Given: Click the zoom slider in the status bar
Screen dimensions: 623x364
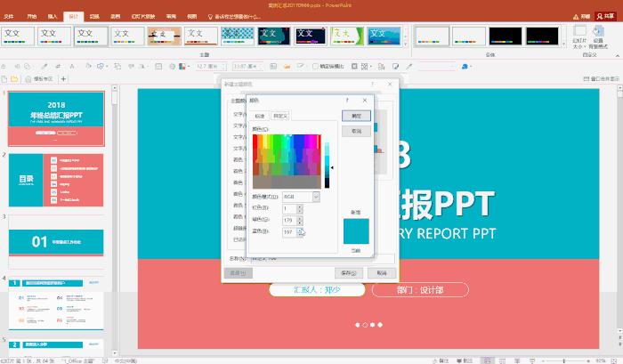Looking at the screenshot, I should 564,360.
